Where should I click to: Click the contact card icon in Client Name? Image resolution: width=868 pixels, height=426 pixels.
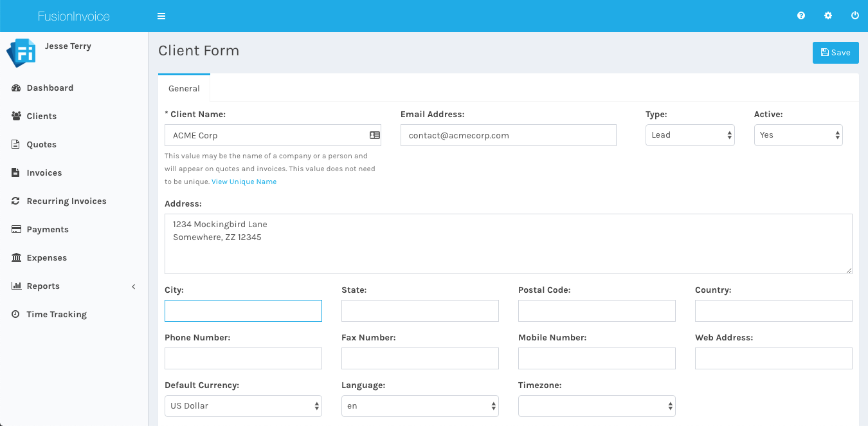tap(374, 135)
